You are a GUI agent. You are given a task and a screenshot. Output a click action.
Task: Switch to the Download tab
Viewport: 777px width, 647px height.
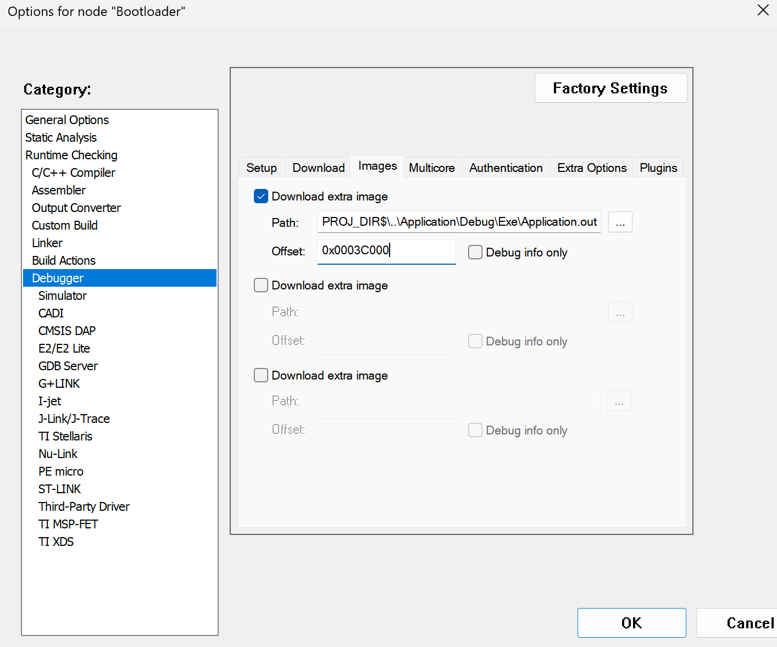tap(318, 168)
